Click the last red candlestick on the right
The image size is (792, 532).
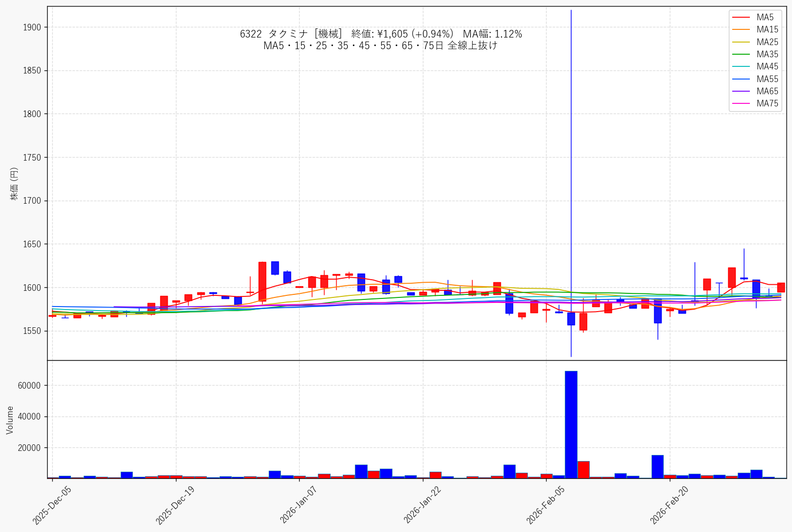pyautogui.click(x=781, y=287)
